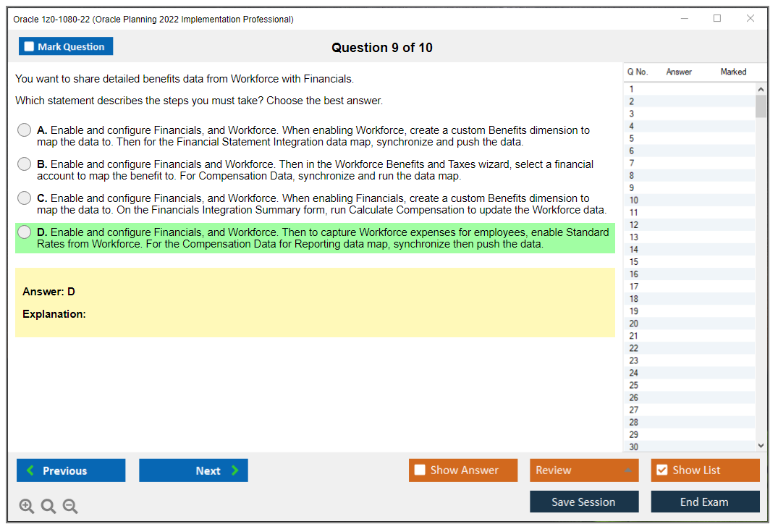Select the radio button for answer A
The height and width of the screenshot is (532, 778).
click(x=24, y=130)
